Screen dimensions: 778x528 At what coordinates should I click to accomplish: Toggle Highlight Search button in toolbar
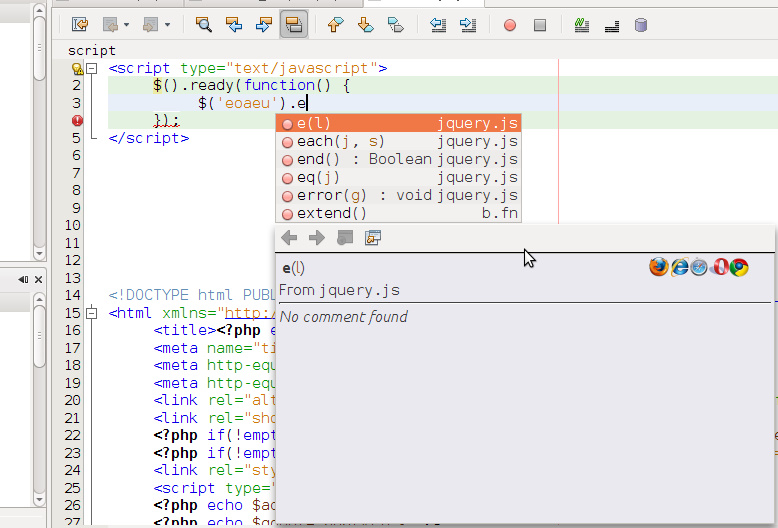click(x=294, y=24)
